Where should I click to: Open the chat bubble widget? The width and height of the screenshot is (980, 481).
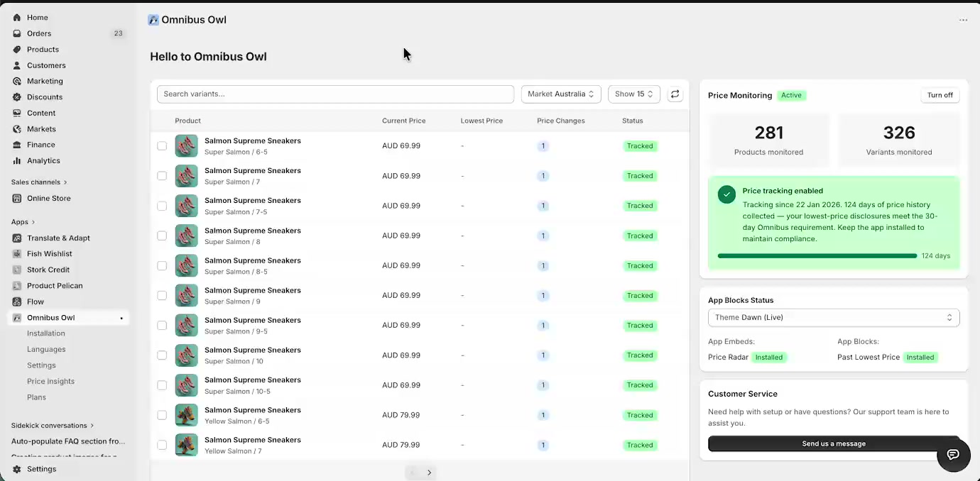click(x=954, y=455)
